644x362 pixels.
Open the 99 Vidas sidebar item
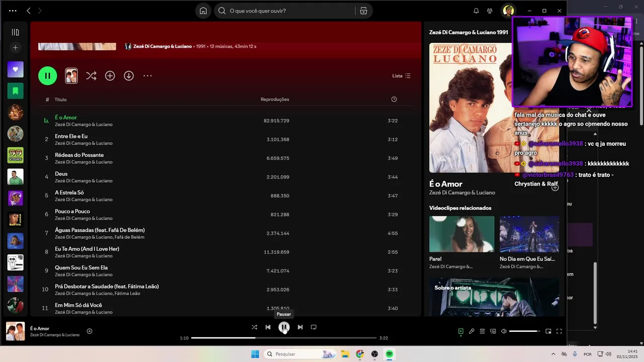(15, 155)
